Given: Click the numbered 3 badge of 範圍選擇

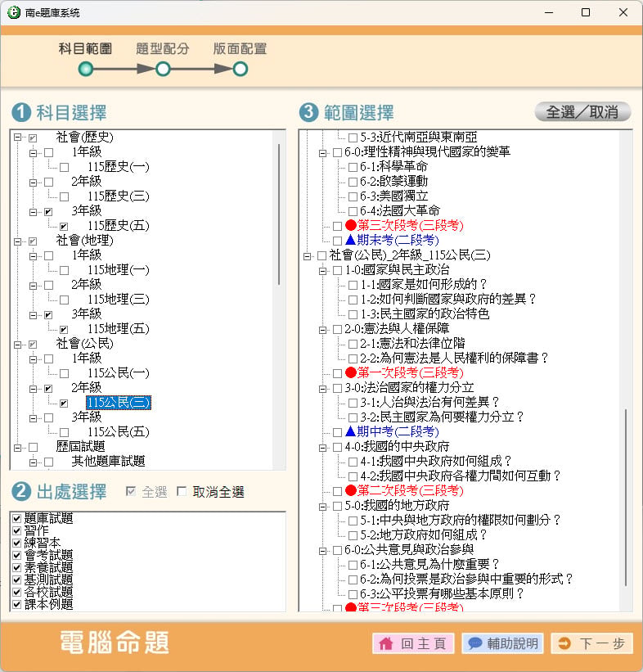Looking at the screenshot, I should (x=309, y=113).
